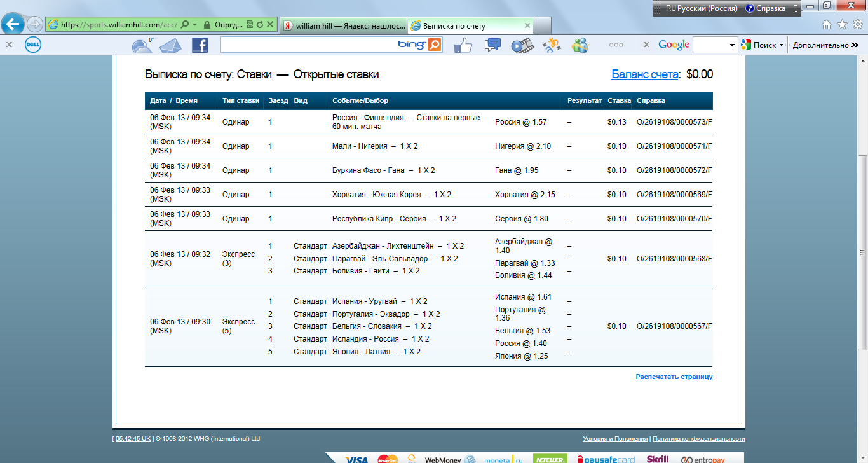Click the vertical page scrollbar

(x=862, y=254)
